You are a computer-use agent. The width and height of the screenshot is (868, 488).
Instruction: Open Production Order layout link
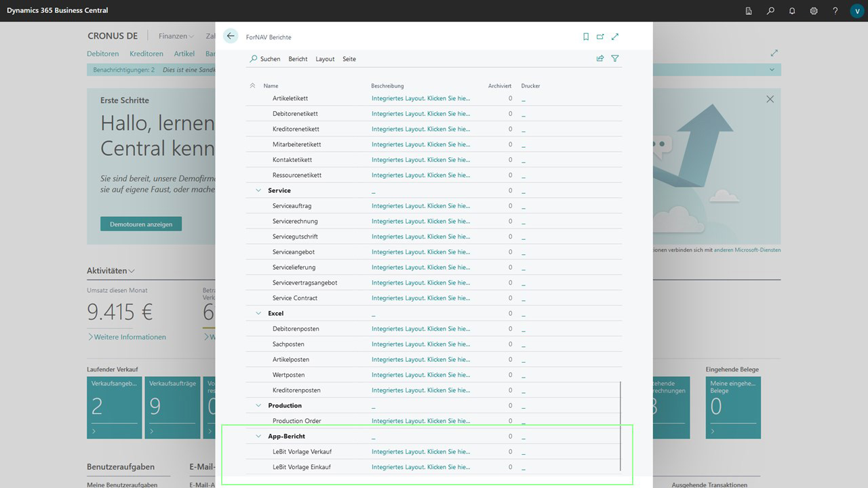[420, 421]
